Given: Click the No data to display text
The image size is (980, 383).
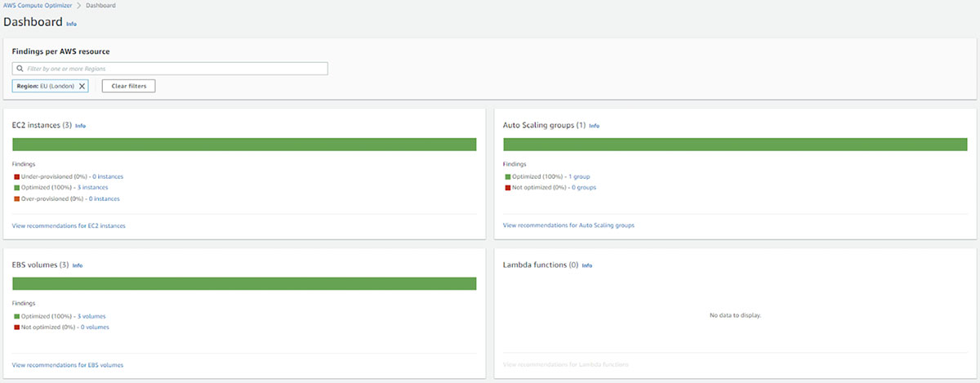Looking at the screenshot, I should [735, 314].
